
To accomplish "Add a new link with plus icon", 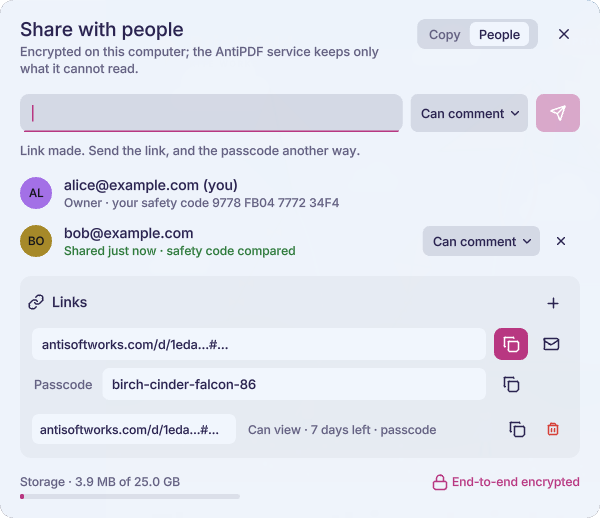I will tap(553, 303).
